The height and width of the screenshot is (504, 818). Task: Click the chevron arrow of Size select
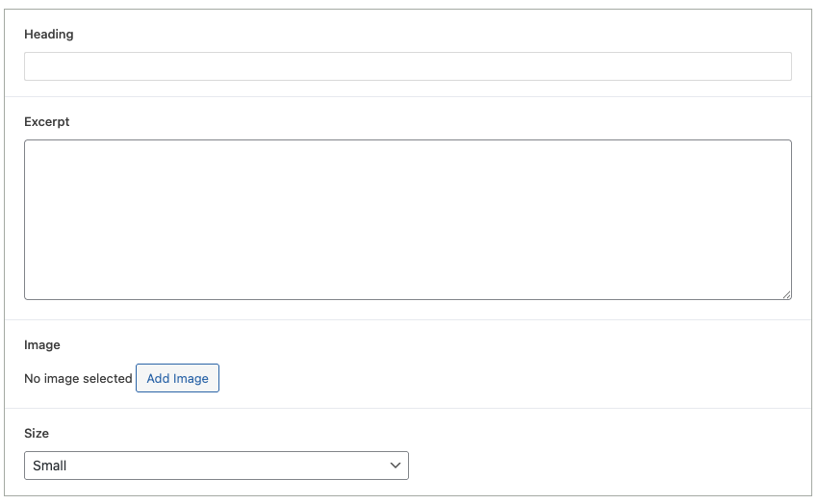(x=395, y=466)
